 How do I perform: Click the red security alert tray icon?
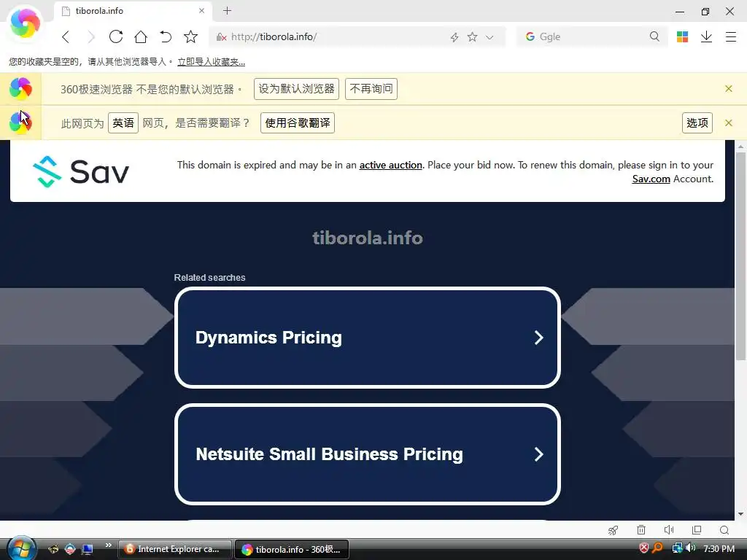coord(644,548)
